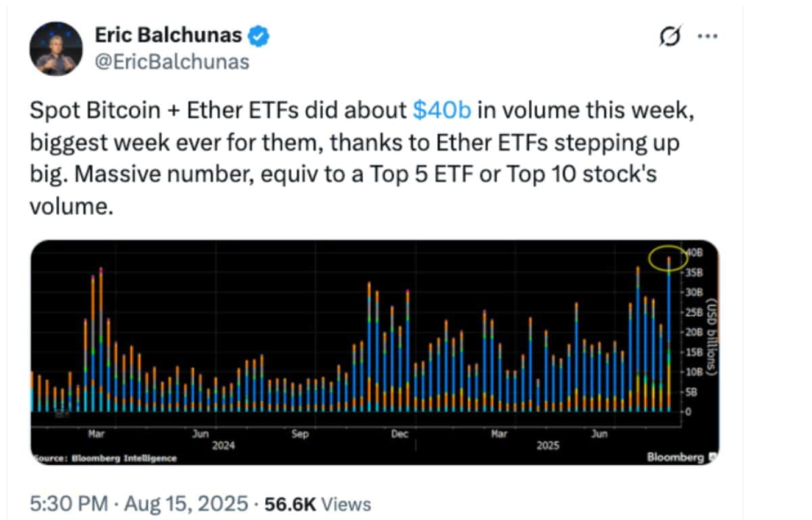812x520 pixels.
Task: Click the tall March 2024 spike bar
Action: click(101, 339)
